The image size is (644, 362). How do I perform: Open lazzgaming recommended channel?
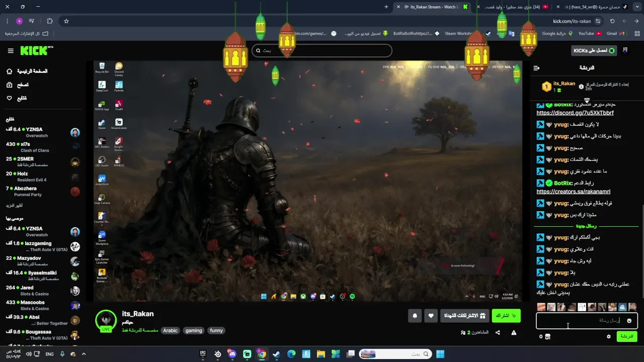[x=43, y=246]
